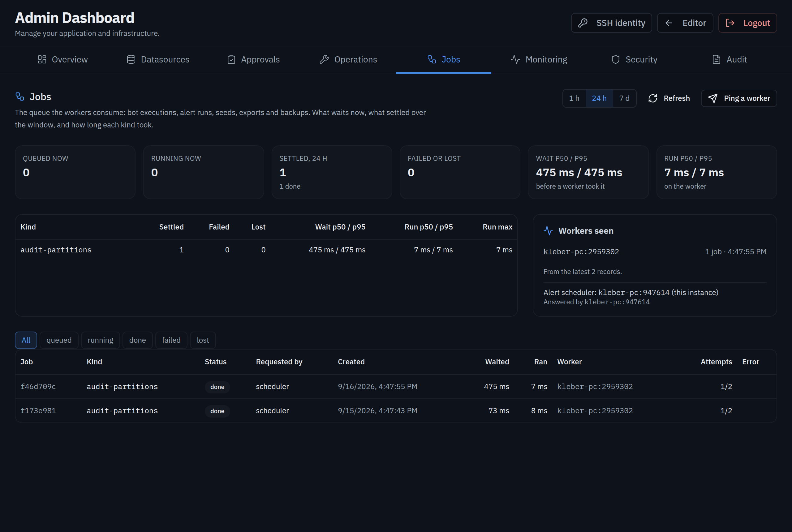This screenshot has width=792, height=532.
Task: Click SSH identity label
Action: coord(621,23)
